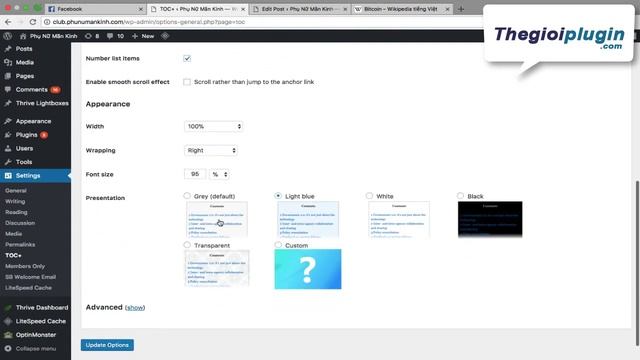The height and width of the screenshot is (360, 640).
Task: Click the browser reload icon
Action: [33, 22]
